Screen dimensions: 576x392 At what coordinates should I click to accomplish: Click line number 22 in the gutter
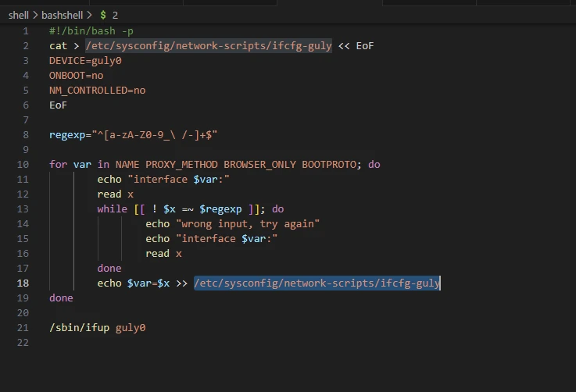click(x=23, y=343)
